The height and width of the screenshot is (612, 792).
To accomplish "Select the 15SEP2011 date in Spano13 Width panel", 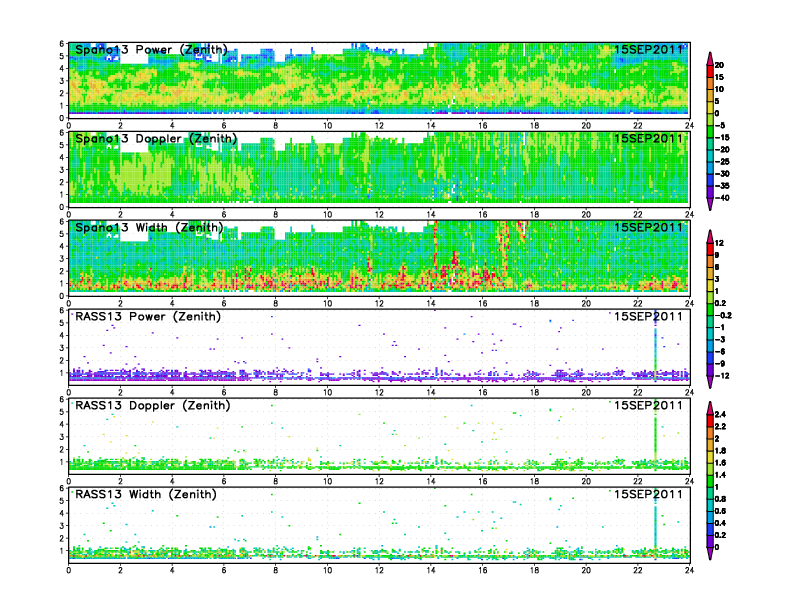I will click(x=649, y=227).
